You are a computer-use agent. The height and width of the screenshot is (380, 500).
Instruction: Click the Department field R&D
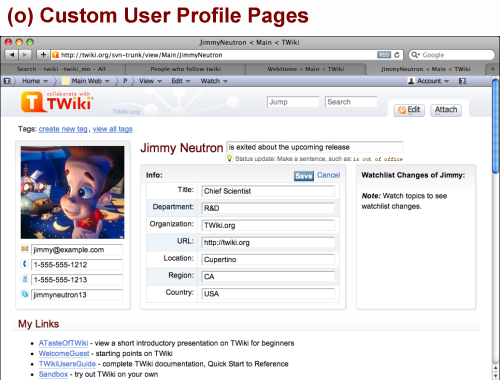[268, 208]
